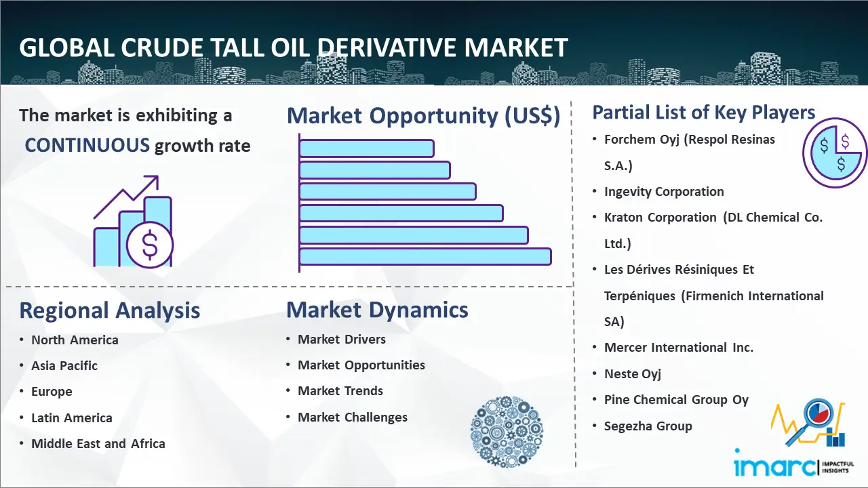Click the dollar sign circle icon
Viewport: 868px width, 488px height.
pos(151,245)
